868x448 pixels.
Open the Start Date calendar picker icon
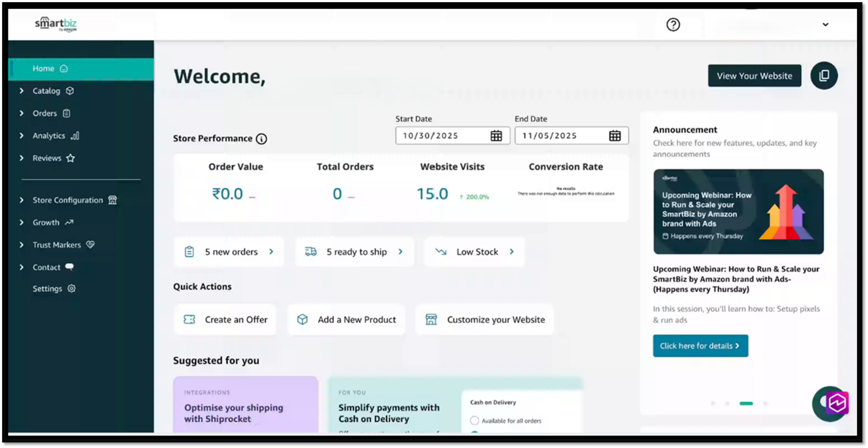[x=496, y=136]
